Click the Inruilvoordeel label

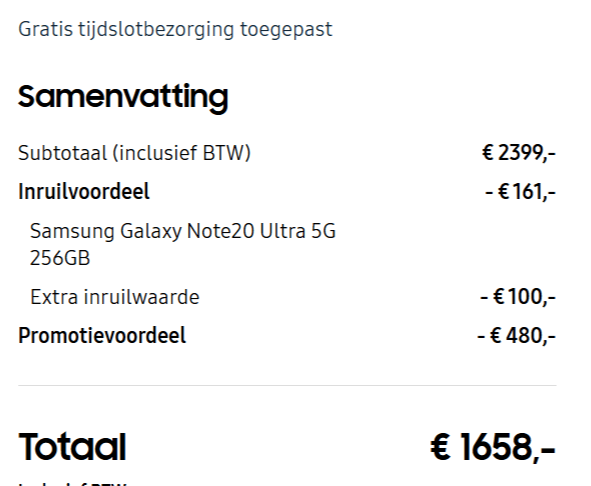[x=84, y=191]
